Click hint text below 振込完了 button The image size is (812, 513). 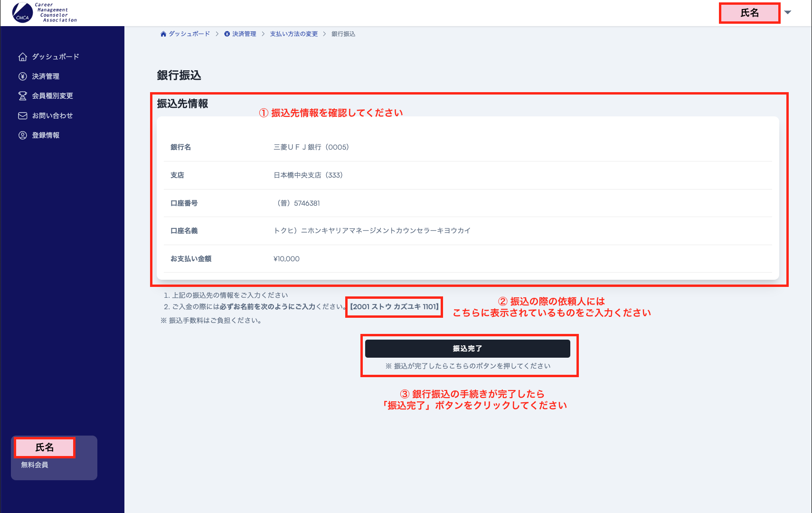pos(468,366)
